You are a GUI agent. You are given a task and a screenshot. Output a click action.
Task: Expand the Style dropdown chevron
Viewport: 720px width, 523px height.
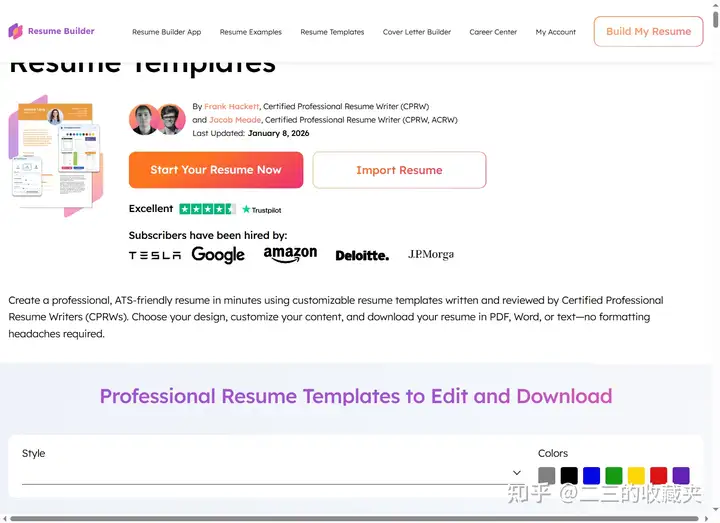pyautogui.click(x=517, y=473)
